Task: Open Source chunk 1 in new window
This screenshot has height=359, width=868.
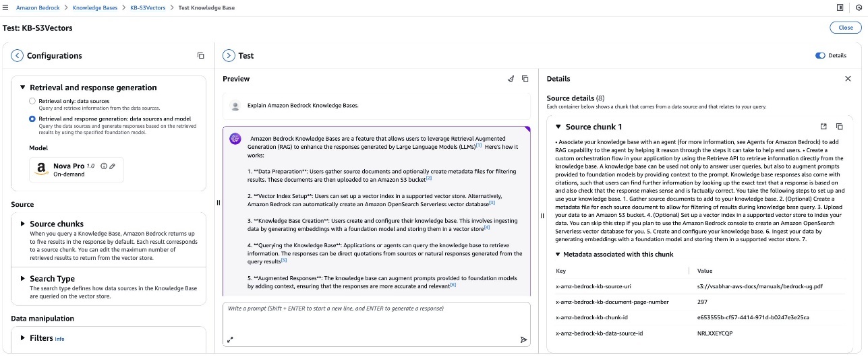Action: tap(823, 127)
